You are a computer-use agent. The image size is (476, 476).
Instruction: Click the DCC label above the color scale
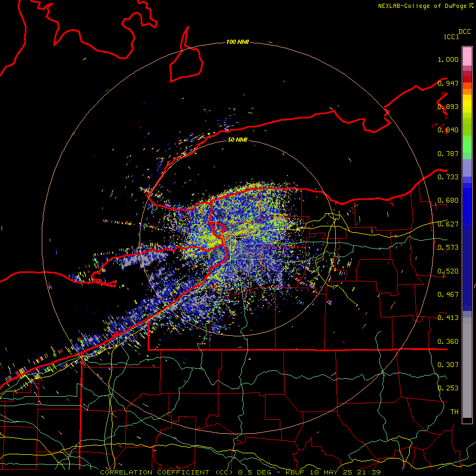tap(464, 32)
